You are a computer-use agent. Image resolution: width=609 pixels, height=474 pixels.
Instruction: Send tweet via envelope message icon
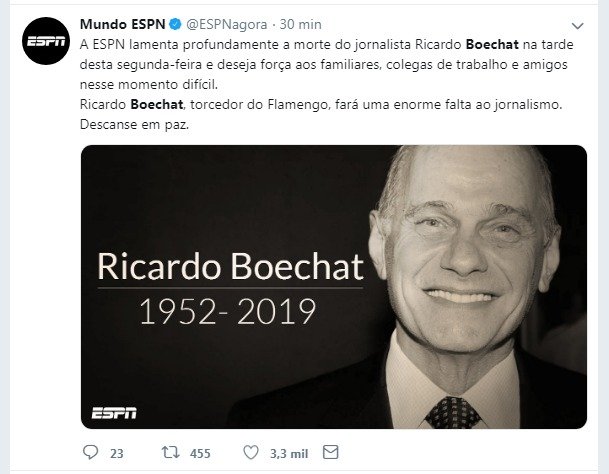click(331, 452)
